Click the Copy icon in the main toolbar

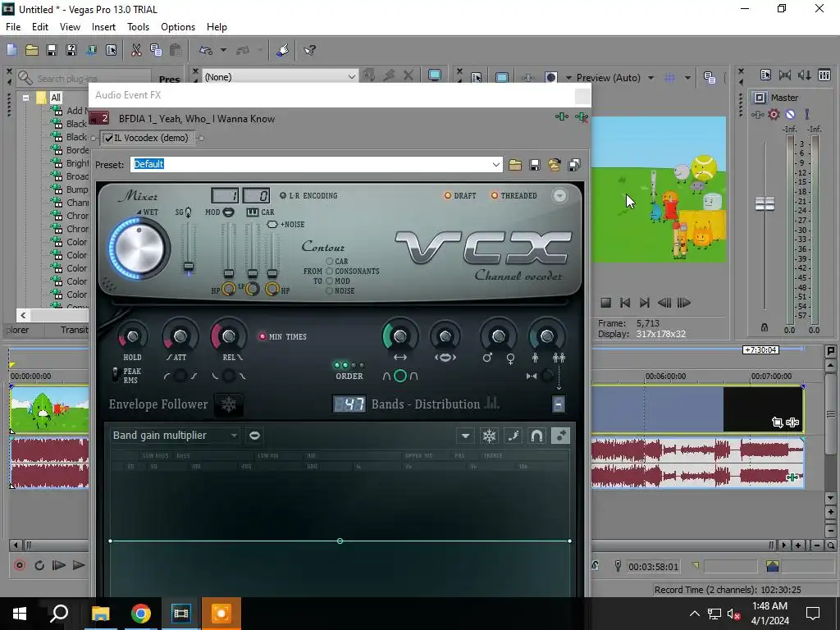[x=156, y=50]
